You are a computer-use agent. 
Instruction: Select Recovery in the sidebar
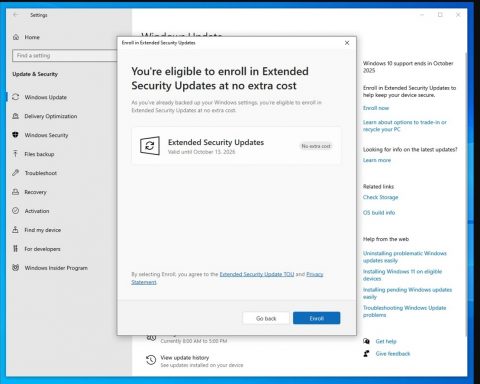[x=35, y=192]
